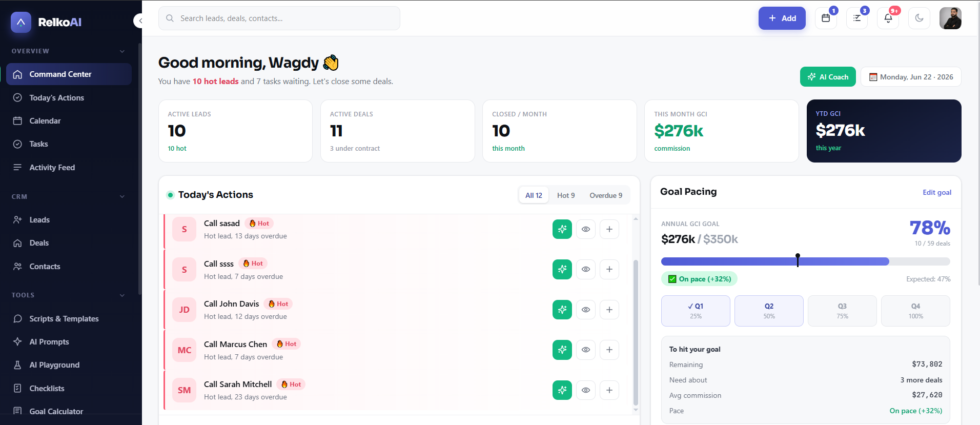The width and height of the screenshot is (980, 425).
Task: Open the task list icon with badge 3
Action: (857, 18)
